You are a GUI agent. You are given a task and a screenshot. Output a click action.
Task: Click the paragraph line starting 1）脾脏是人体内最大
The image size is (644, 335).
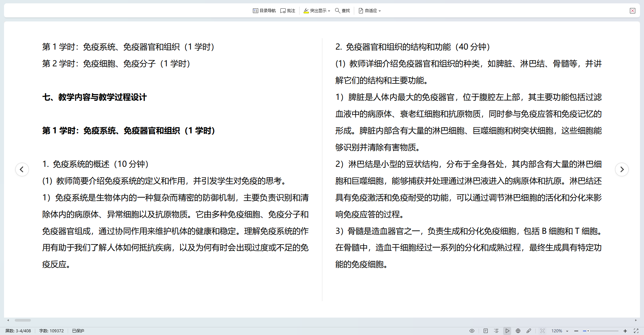pos(469,97)
